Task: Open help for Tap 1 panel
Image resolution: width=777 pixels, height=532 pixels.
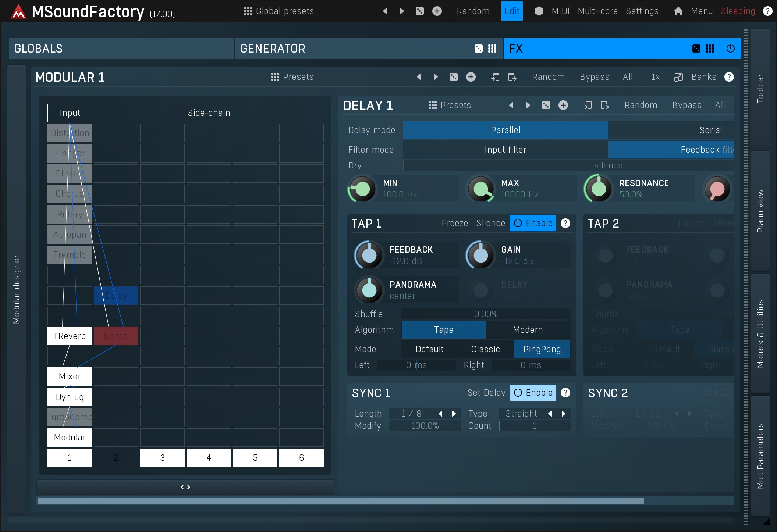Action: (x=565, y=223)
